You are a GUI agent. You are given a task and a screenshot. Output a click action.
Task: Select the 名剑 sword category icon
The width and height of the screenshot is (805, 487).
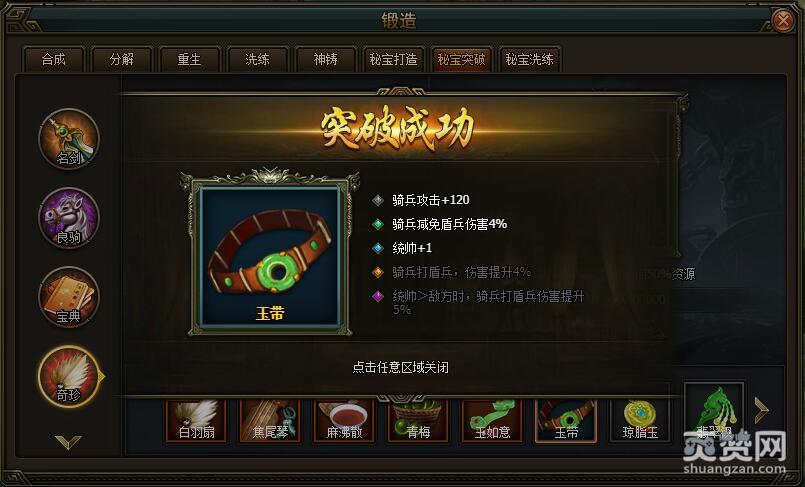click(69, 139)
